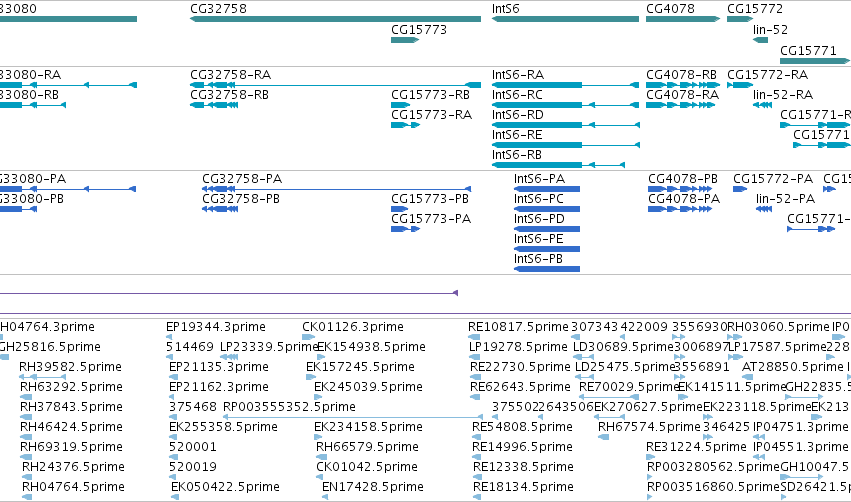The width and height of the screenshot is (851, 502).
Task: Click the CG32758-PB protein label
Action: (x=241, y=199)
